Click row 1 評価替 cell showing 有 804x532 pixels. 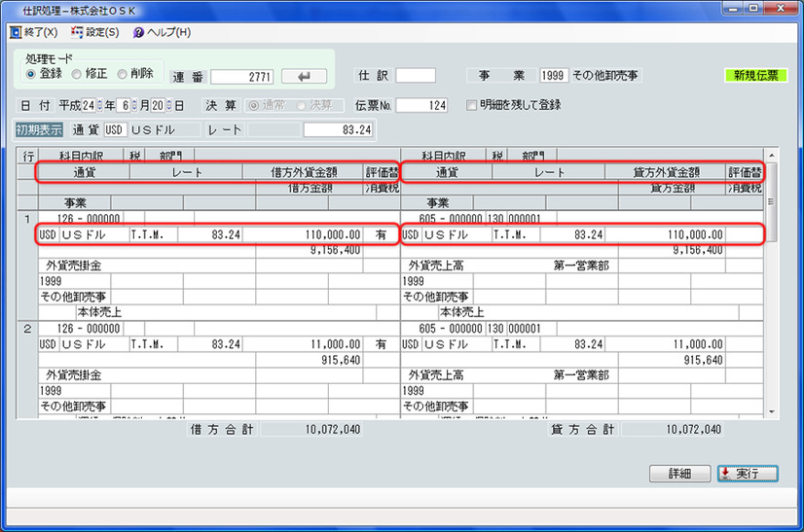[x=381, y=234]
